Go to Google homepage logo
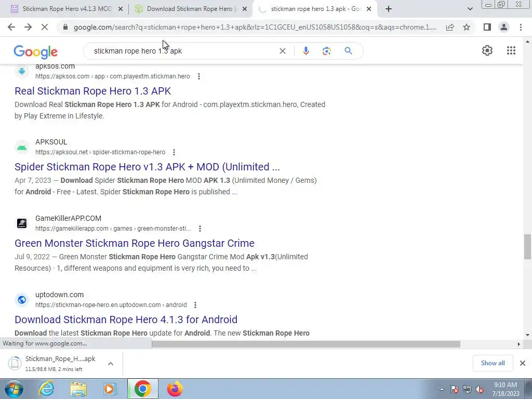 tap(36, 52)
